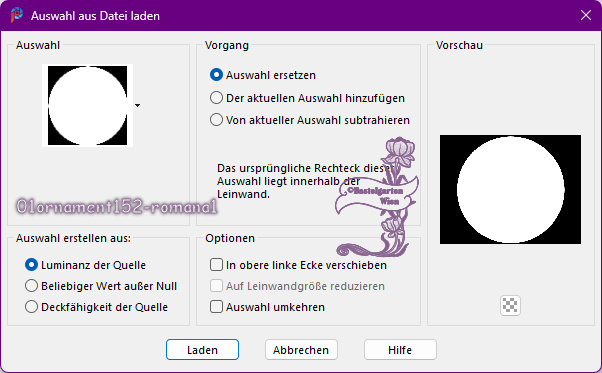Viewport: 602px width, 373px height.
Task: Click the circle selection thumbnail under Auswahl
Action: click(x=88, y=105)
